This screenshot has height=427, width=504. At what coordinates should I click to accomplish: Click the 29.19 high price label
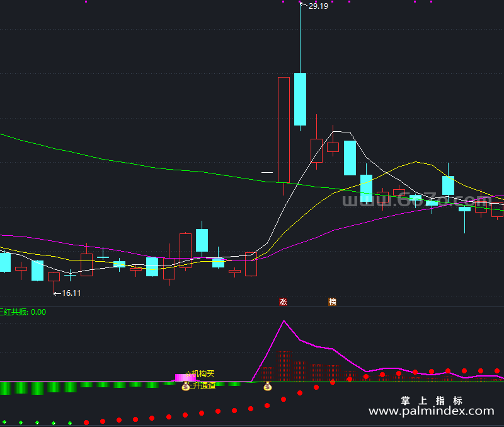pos(318,6)
